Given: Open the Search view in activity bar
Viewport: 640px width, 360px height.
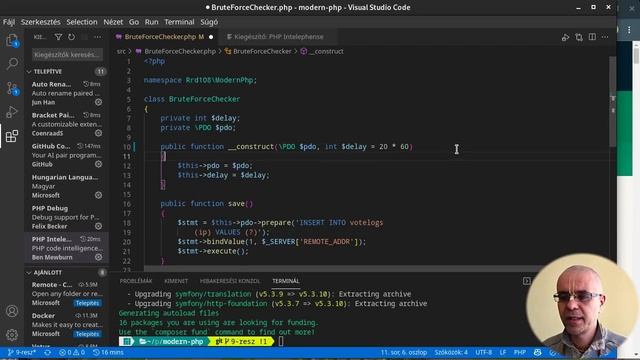Looking at the screenshot, I should pos(12,64).
